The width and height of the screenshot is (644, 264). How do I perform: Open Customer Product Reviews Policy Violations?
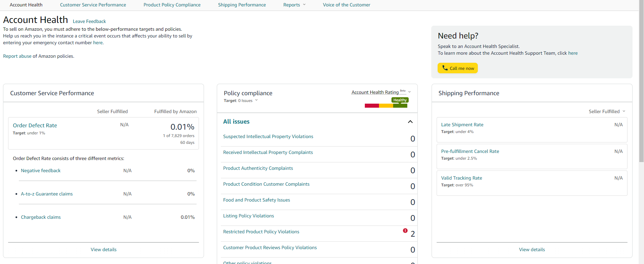coord(270,247)
